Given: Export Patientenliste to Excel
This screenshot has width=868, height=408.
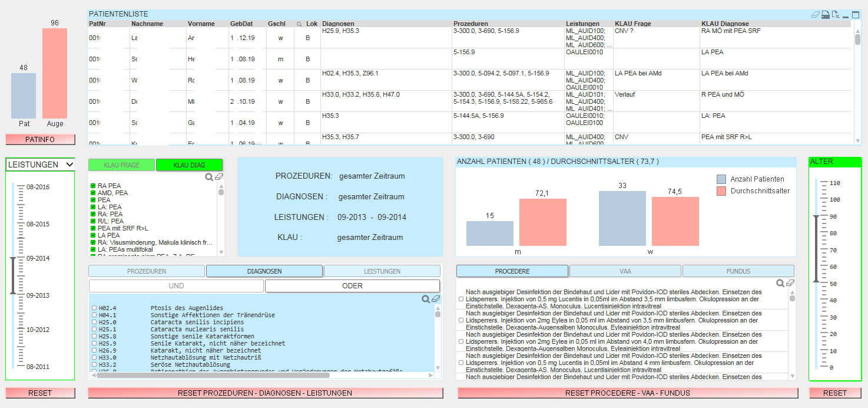Looking at the screenshot, I should tap(836, 15).
